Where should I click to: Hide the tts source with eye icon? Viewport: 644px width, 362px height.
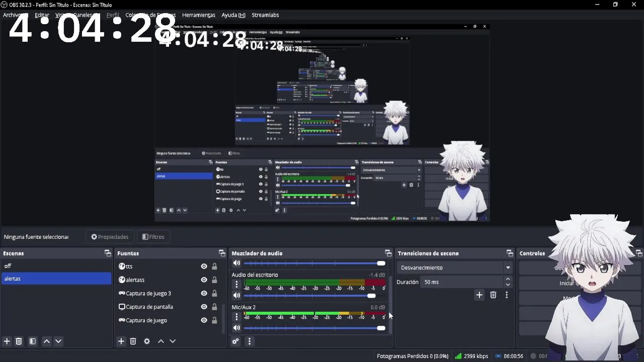204,266
